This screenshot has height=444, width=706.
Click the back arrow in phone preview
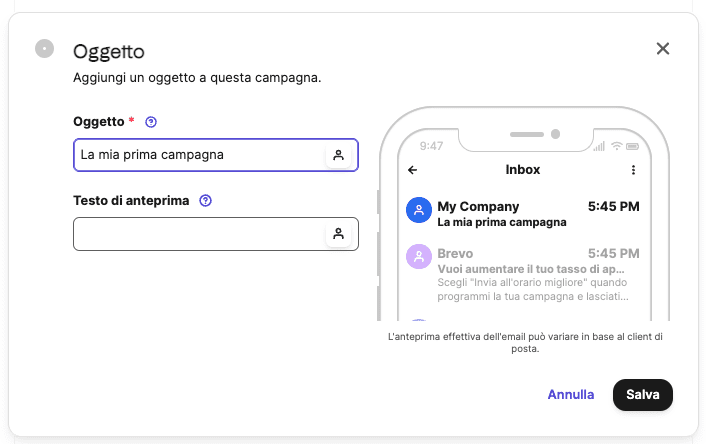click(x=412, y=170)
